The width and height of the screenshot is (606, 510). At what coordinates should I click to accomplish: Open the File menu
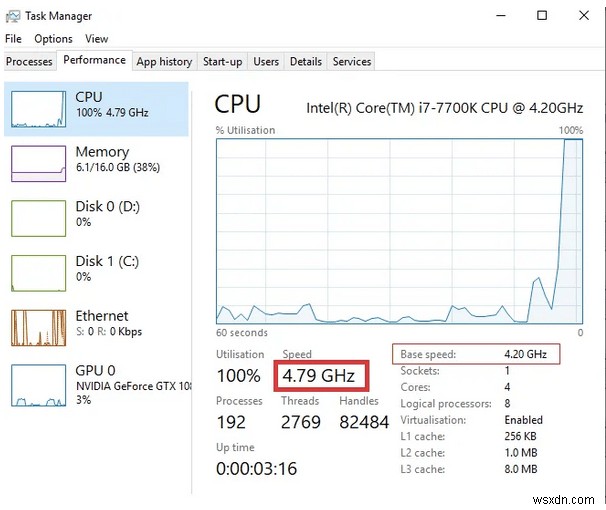pos(14,39)
